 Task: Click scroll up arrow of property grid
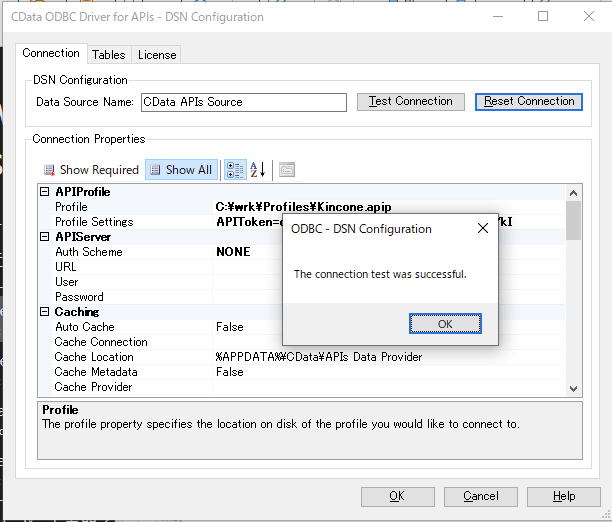pos(573,193)
